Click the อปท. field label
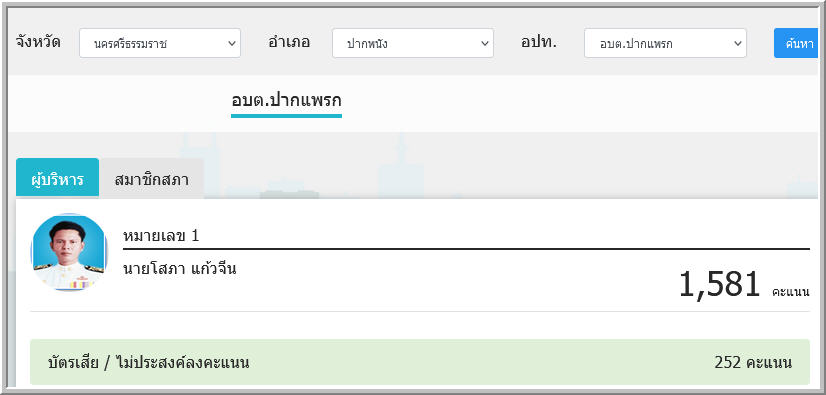The width and height of the screenshot is (826, 395). pyautogui.click(x=538, y=42)
